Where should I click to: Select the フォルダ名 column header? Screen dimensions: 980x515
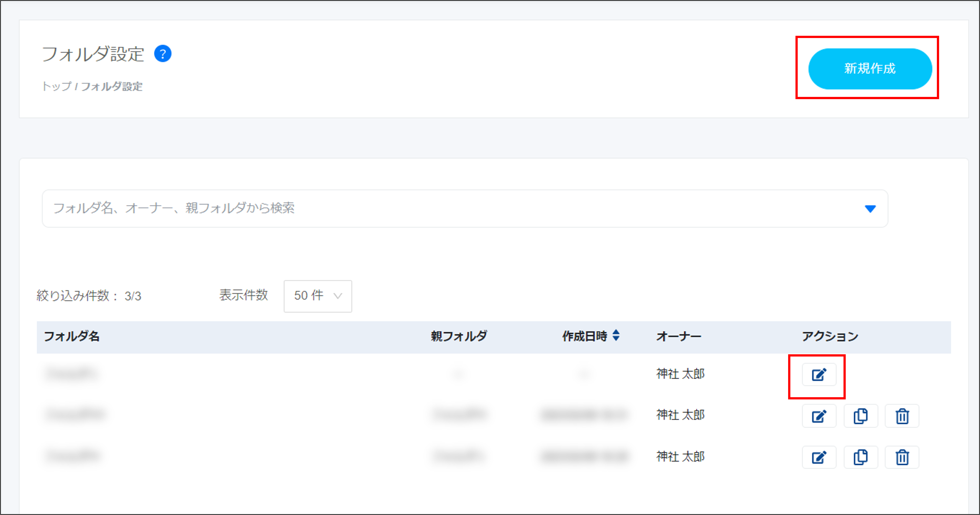(72, 336)
